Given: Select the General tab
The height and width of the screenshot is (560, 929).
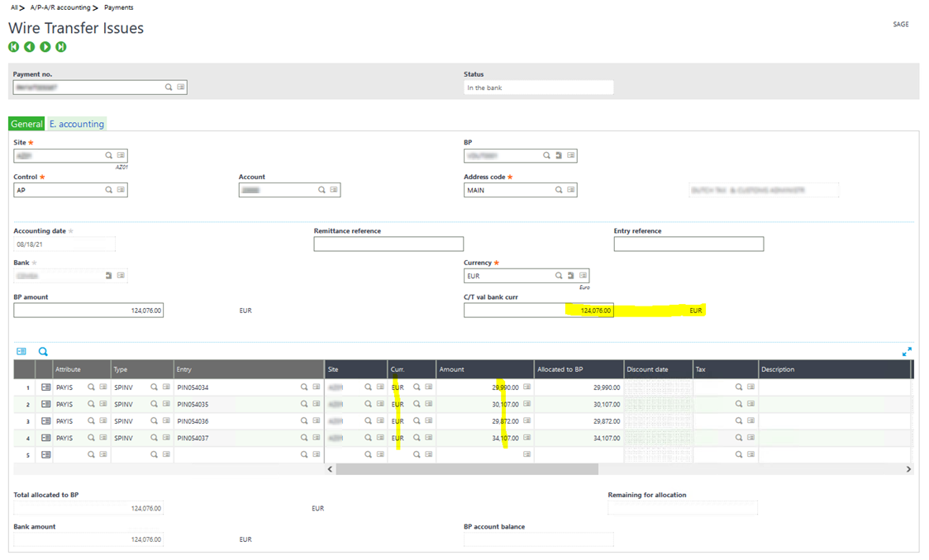Looking at the screenshot, I should coord(26,124).
